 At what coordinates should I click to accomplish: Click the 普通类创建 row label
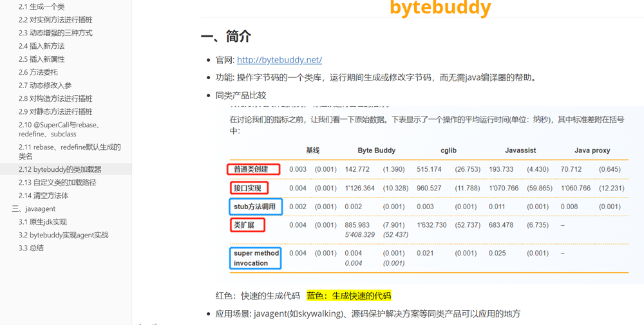[251, 169]
